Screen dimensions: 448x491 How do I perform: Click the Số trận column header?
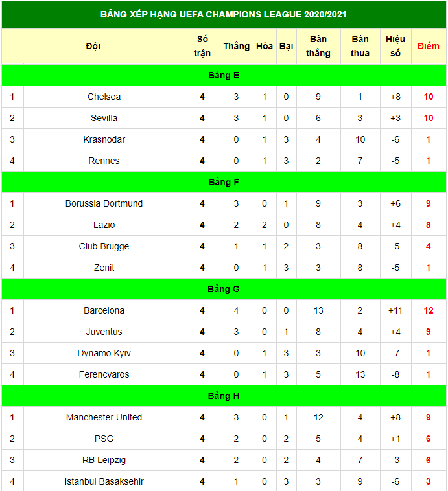click(x=202, y=46)
